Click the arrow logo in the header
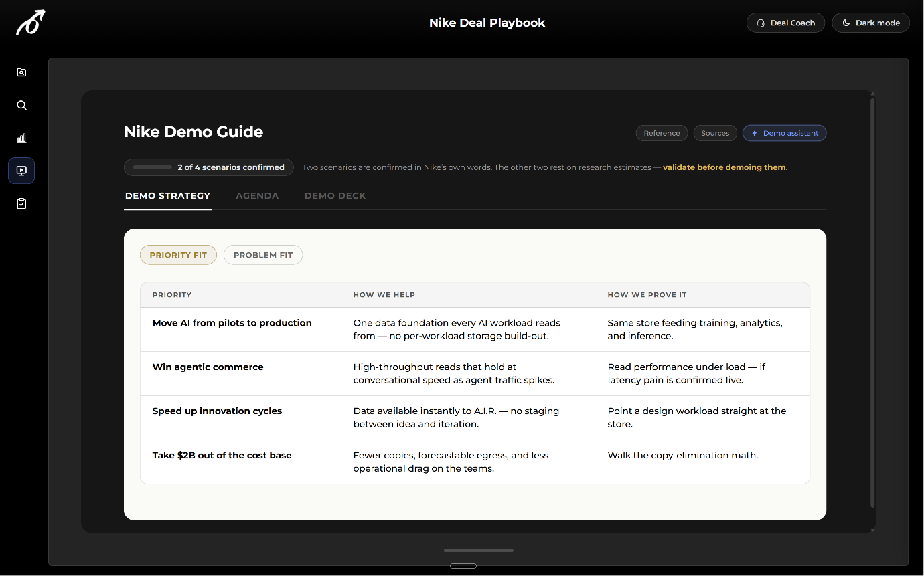Screen dimensions: 924x576 pyautogui.click(x=31, y=23)
